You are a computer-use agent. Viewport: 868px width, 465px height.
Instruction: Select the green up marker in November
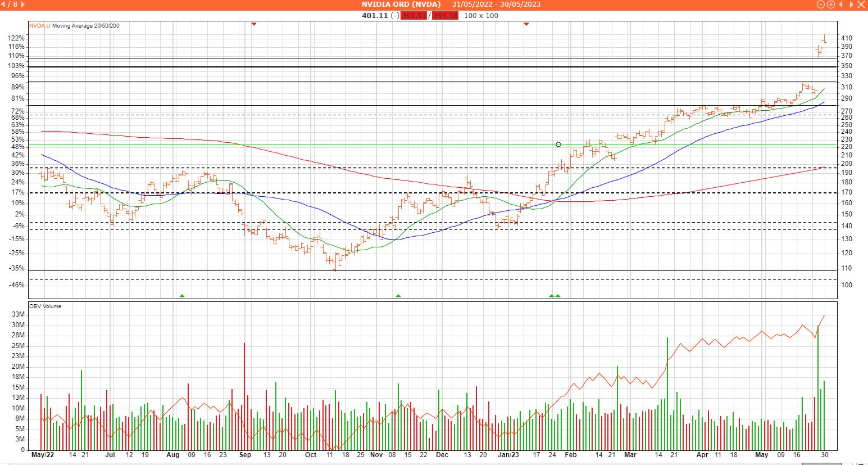[x=398, y=296]
